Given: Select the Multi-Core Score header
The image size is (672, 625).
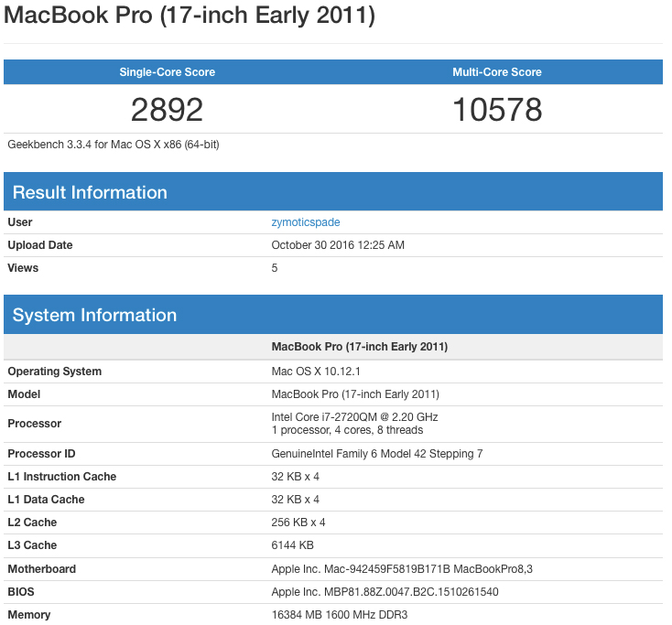Looking at the screenshot, I should coord(497,72).
